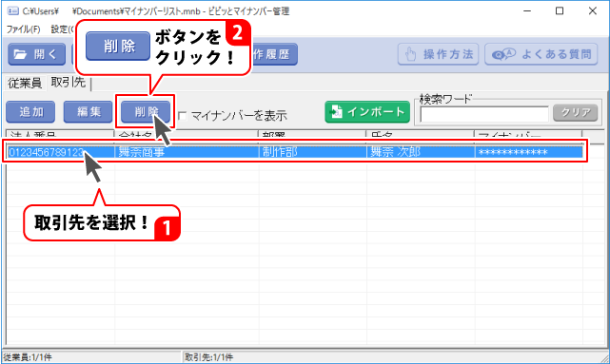Open the ファイル(F) menu
The height and width of the screenshot is (364, 610).
click(24, 29)
